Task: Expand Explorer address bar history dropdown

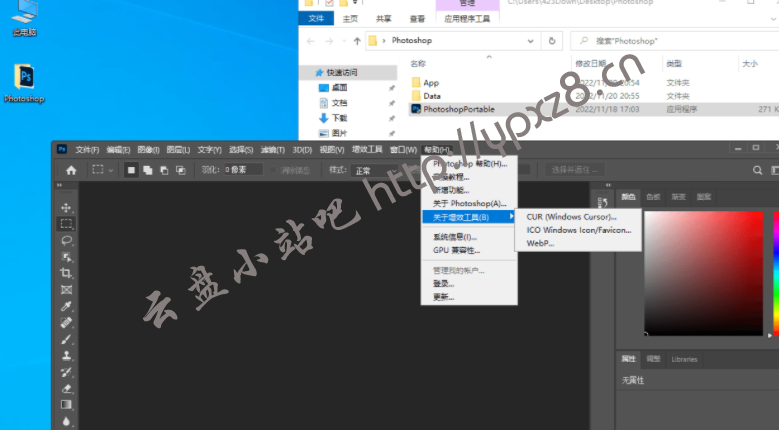Action: [x=531, y=41]
